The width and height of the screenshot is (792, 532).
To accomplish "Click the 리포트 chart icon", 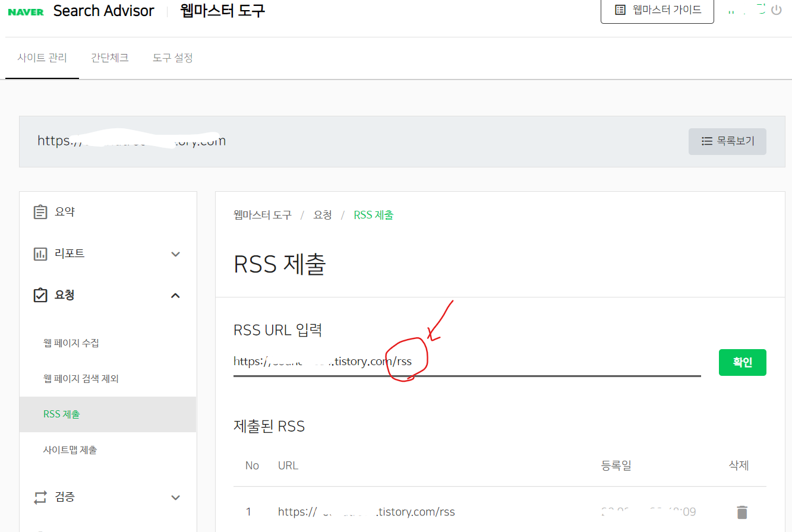I will [40, 254].
